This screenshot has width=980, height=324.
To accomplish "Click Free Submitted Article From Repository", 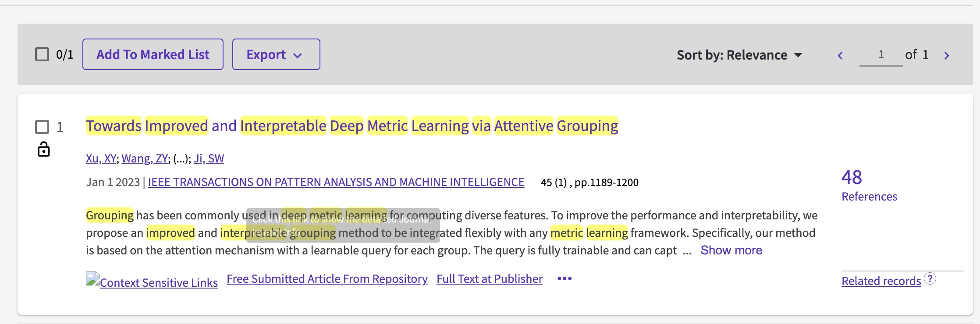I will tap(327, 279).
